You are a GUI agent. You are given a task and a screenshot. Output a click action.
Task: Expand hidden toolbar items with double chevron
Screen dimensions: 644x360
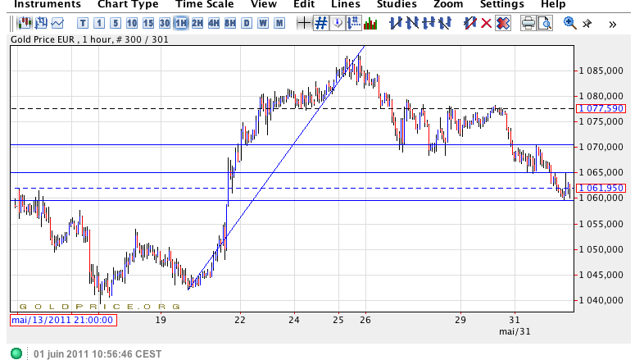[612, 24]
